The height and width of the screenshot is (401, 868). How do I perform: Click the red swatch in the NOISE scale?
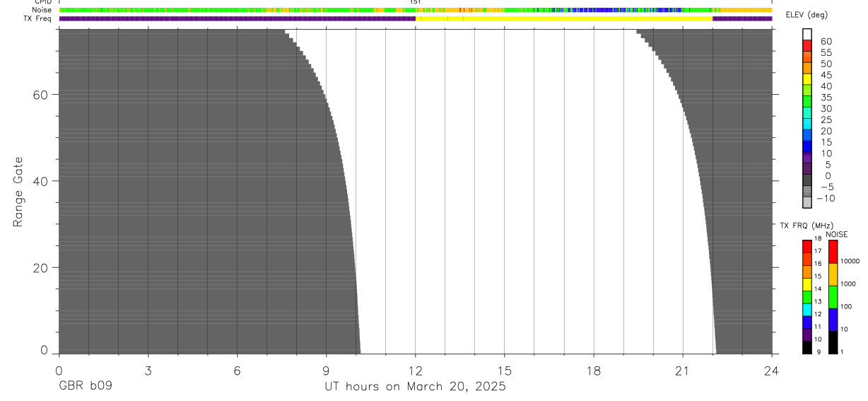(x=833, y=251)
